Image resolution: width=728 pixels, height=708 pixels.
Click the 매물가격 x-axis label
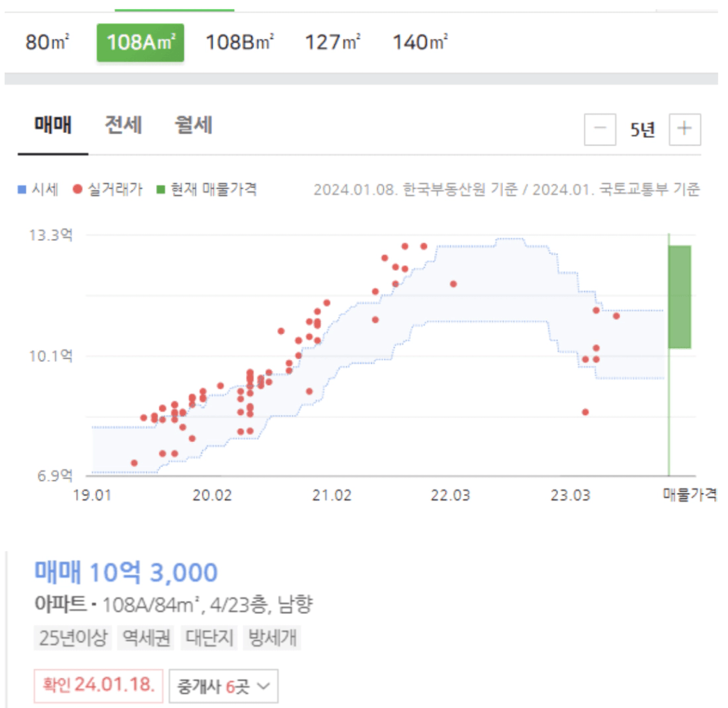pos(690,494)
